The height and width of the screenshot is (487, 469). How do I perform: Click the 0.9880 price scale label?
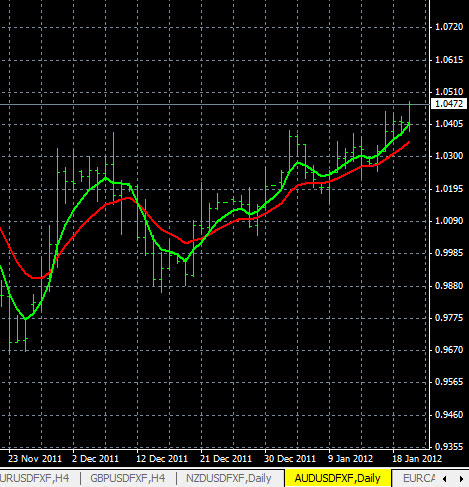pos(449,286)
